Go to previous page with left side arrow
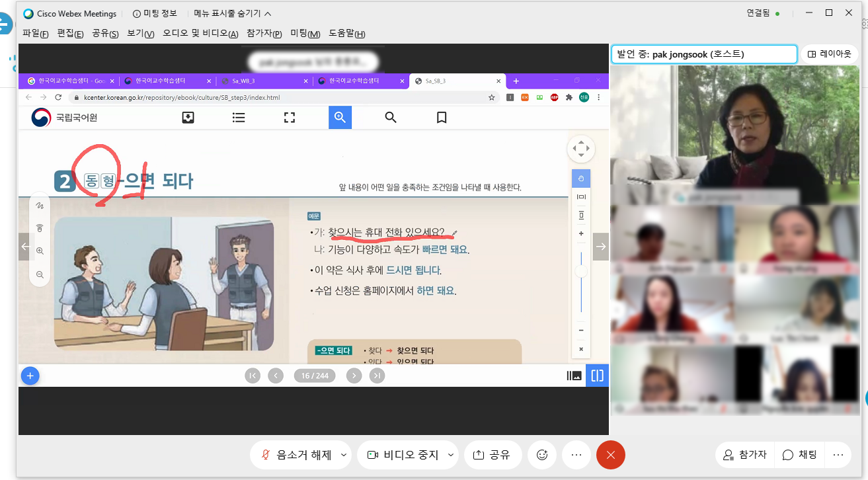This screenshot has width=868, height=480. coord(26,247)
